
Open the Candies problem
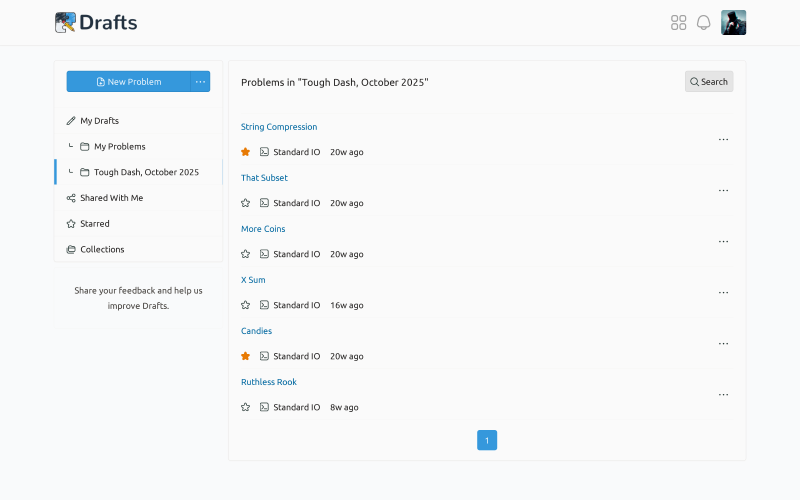[256, 331]
